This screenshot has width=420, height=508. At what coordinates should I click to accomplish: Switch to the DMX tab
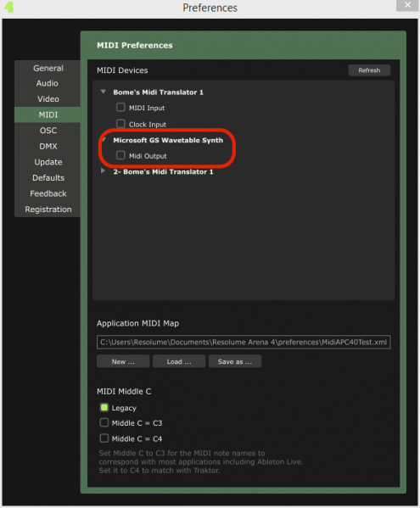(x=48, y=146)
